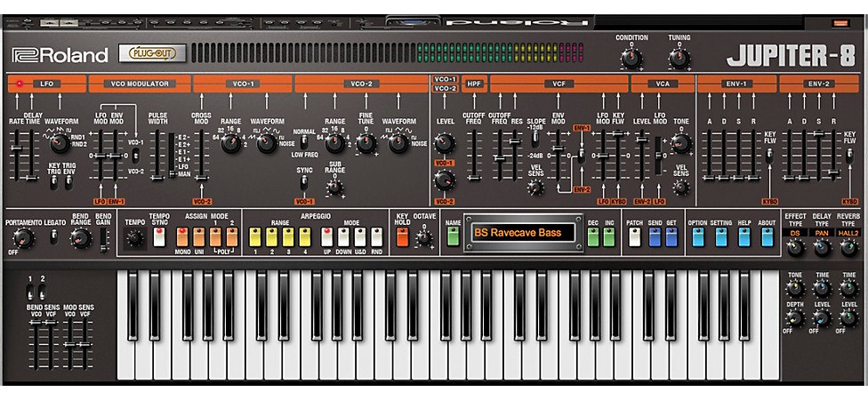The height and width of the screenshot is (400, 868).
Task: Click the INC patch button
Action: point(609,236)
